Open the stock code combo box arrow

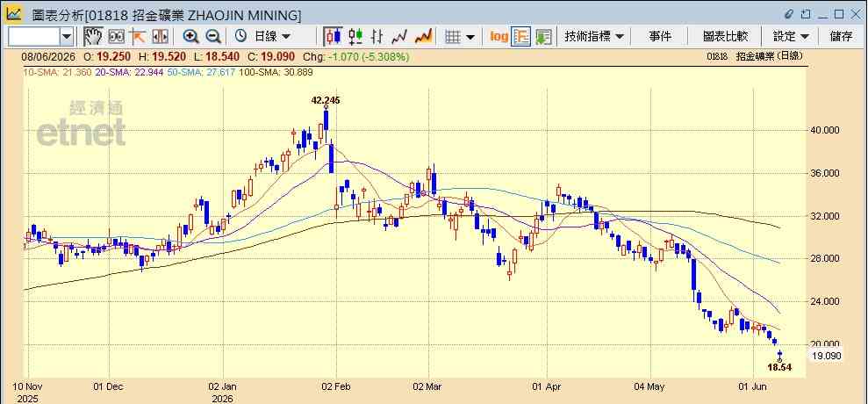67,37
